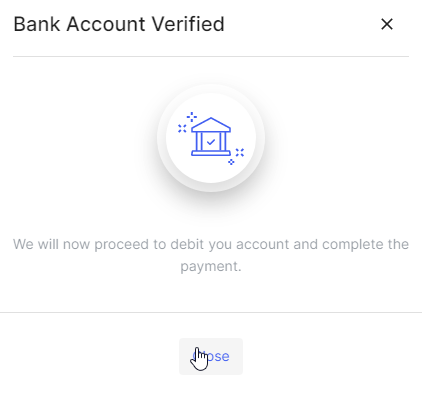
Task: Click the word "Verified" in the title
Action: 188,24
